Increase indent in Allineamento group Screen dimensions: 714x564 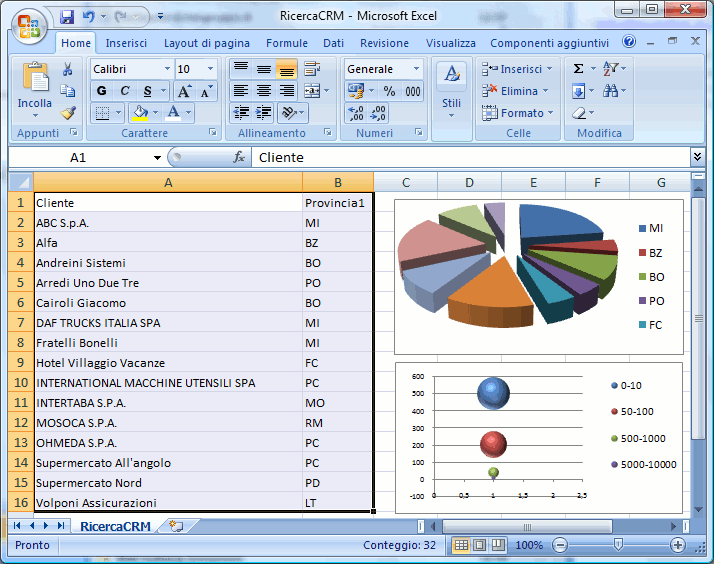click(x=264, y=112)
